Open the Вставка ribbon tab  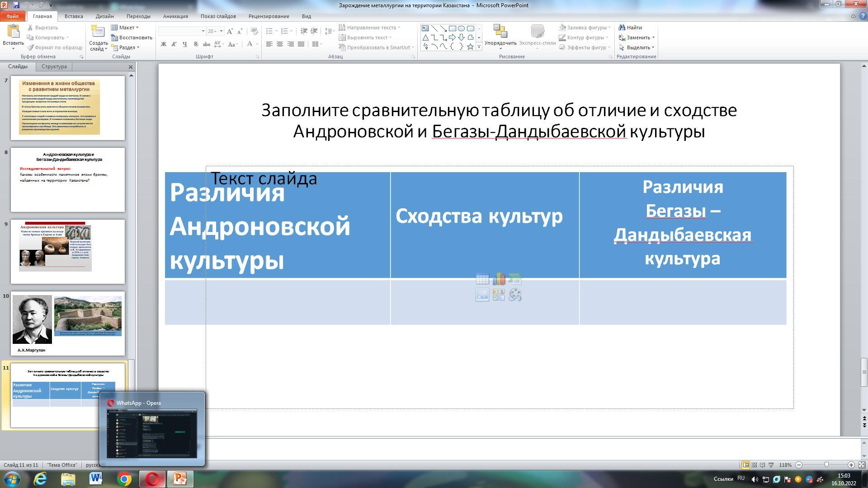coord(74,16)
